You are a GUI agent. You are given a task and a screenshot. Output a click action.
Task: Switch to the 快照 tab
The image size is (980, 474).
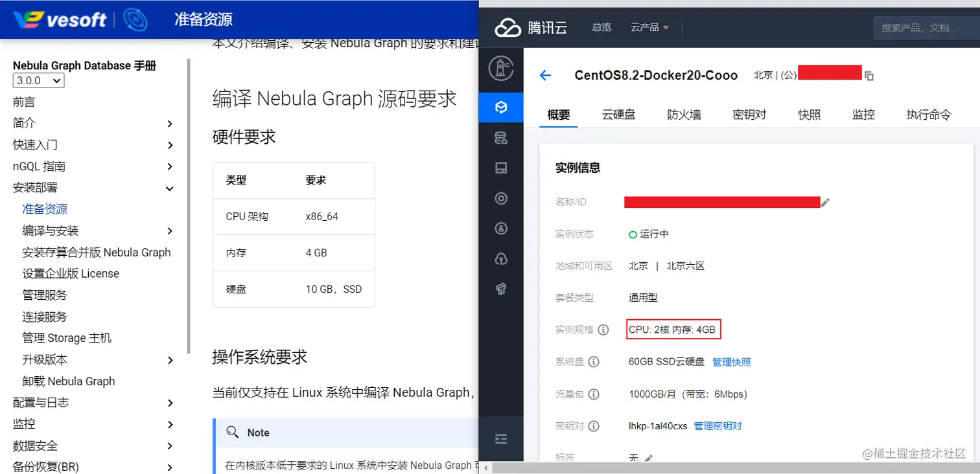click(x=810, y=115)
